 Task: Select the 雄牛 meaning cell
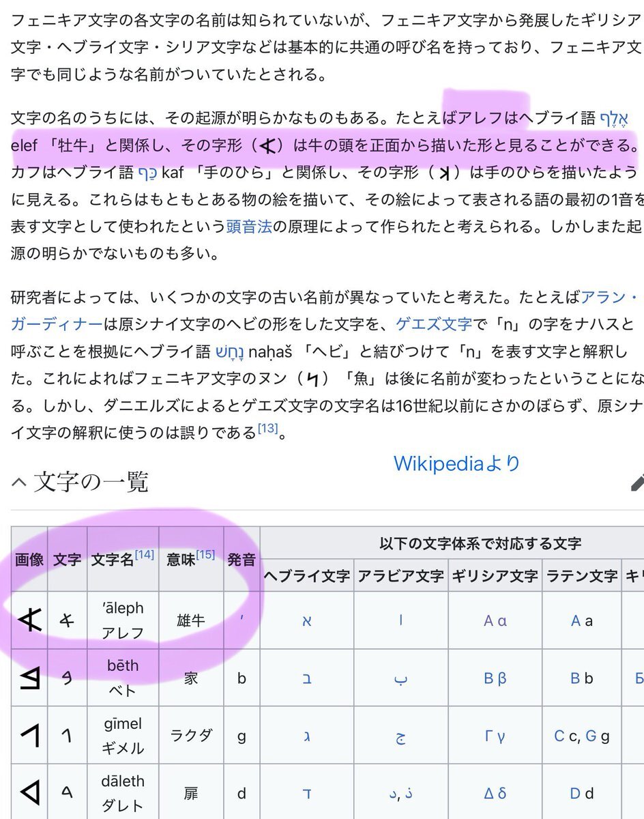191,620
